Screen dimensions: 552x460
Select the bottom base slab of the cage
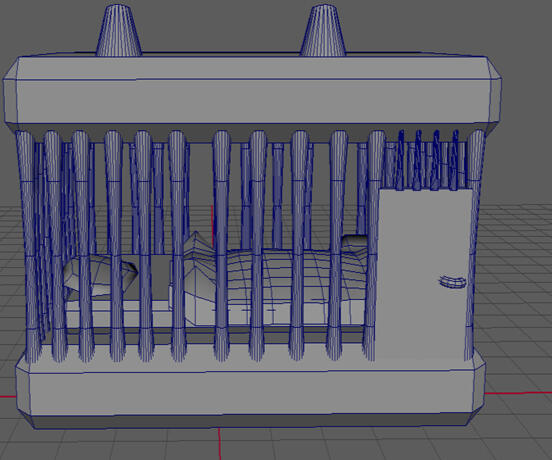(x=251, y=391)
